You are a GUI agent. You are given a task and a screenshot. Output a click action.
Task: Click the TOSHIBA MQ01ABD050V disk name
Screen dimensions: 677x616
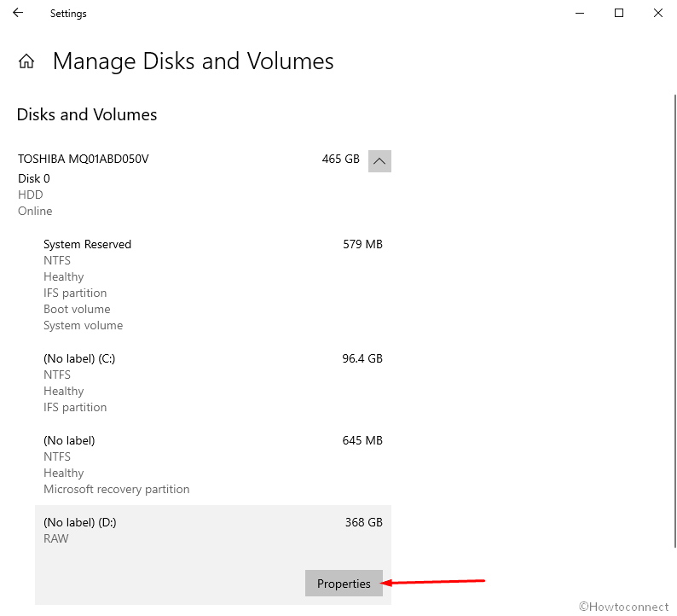[x=83, y=159]
